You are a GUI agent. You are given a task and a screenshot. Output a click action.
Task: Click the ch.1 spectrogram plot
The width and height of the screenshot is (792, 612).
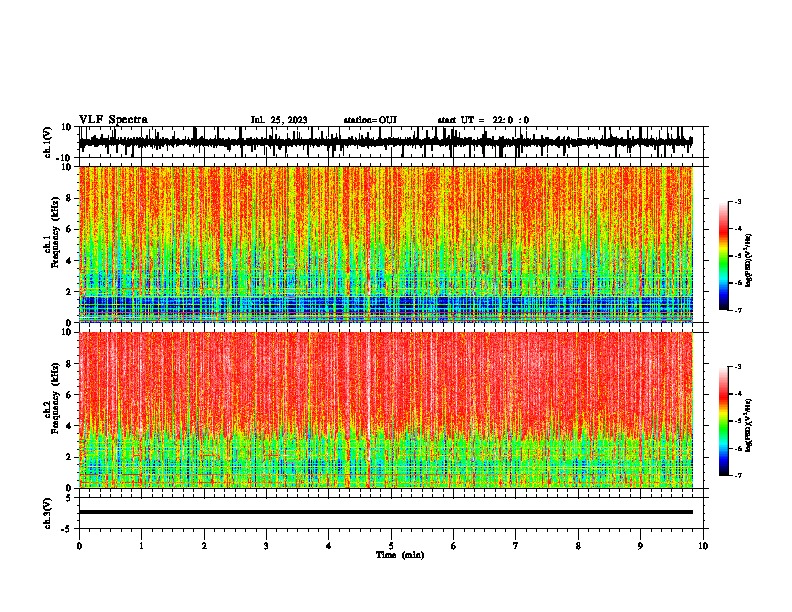386,244
